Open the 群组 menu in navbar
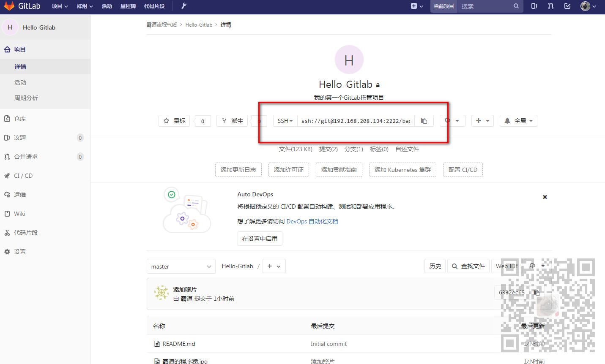605x364 pixels. pyautogui.click(x=85, y=6)
